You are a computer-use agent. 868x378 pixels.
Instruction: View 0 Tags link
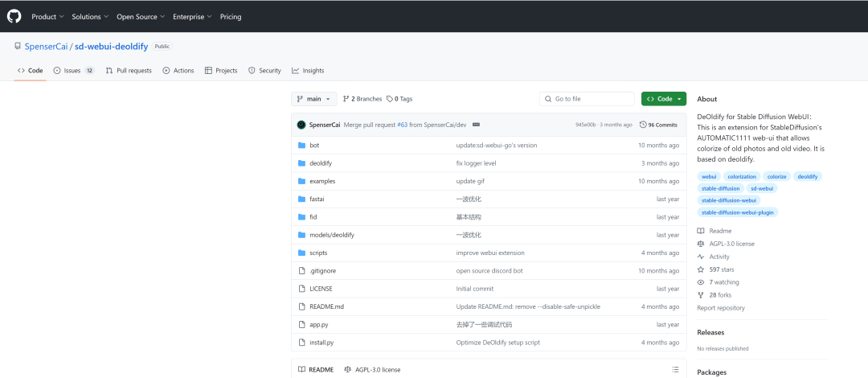coord(399,99)
